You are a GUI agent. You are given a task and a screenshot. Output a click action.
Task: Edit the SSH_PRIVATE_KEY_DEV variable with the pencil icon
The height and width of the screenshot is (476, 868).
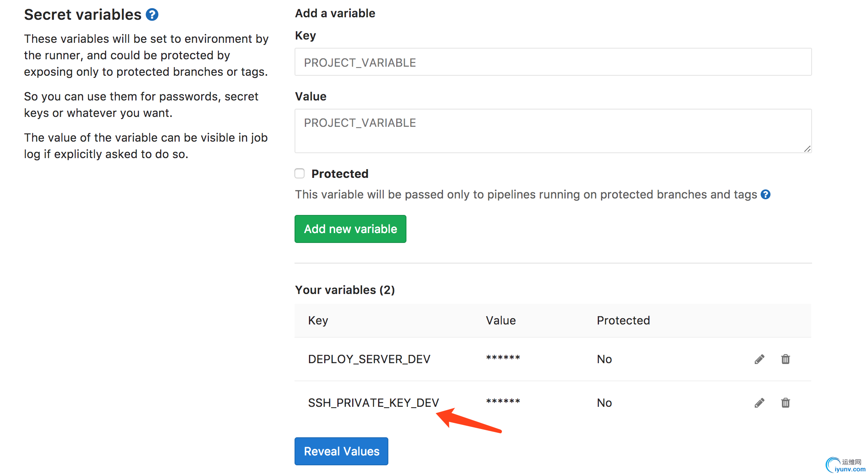pyautogui.click(x=759, y=403)
